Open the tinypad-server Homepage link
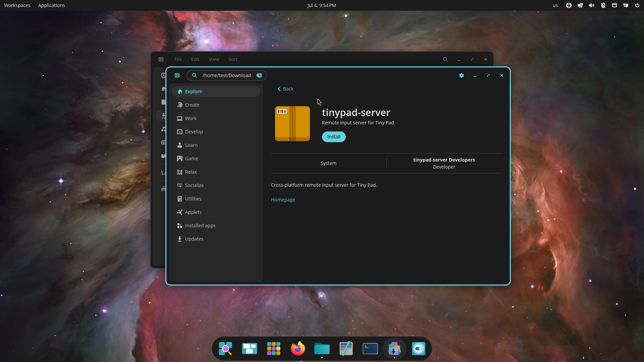 [x=283, y=200]
